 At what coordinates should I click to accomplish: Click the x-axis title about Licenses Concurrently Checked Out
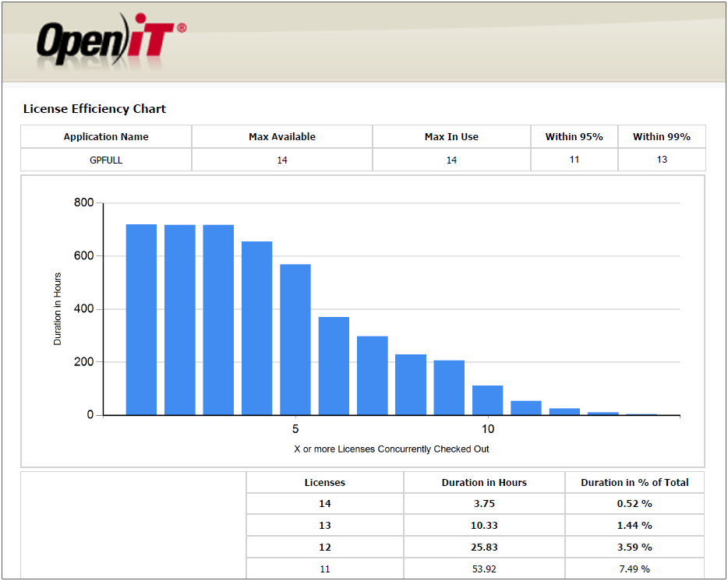391,449
